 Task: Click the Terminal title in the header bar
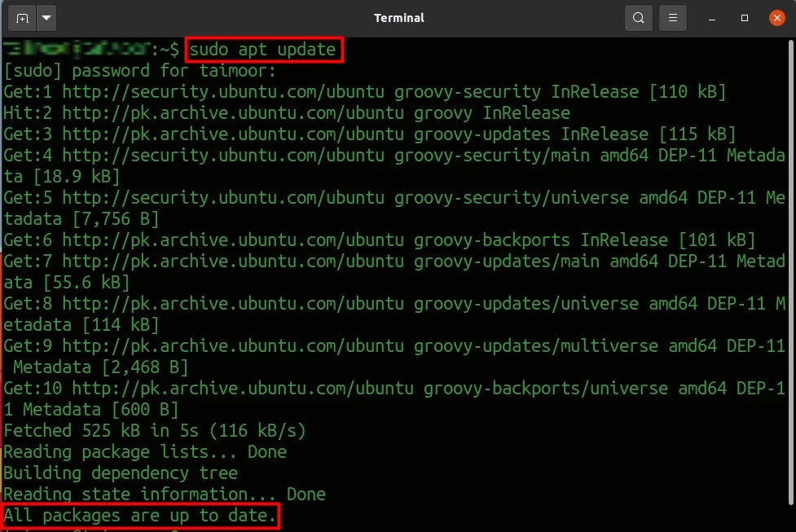398,17
